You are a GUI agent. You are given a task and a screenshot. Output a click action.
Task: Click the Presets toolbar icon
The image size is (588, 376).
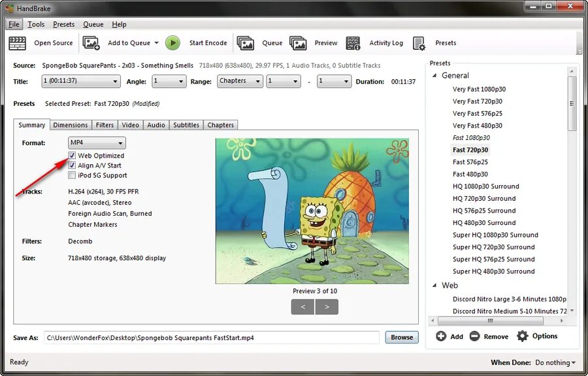pos(419,43)
